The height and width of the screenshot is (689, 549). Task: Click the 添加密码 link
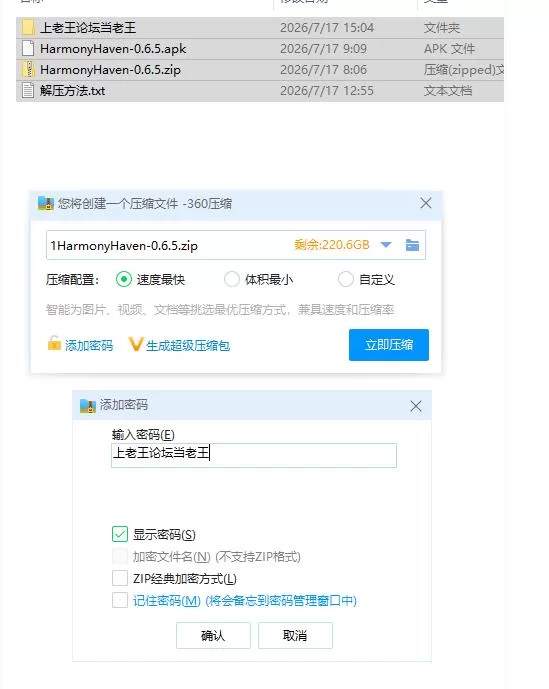click(x=89, y=346)
